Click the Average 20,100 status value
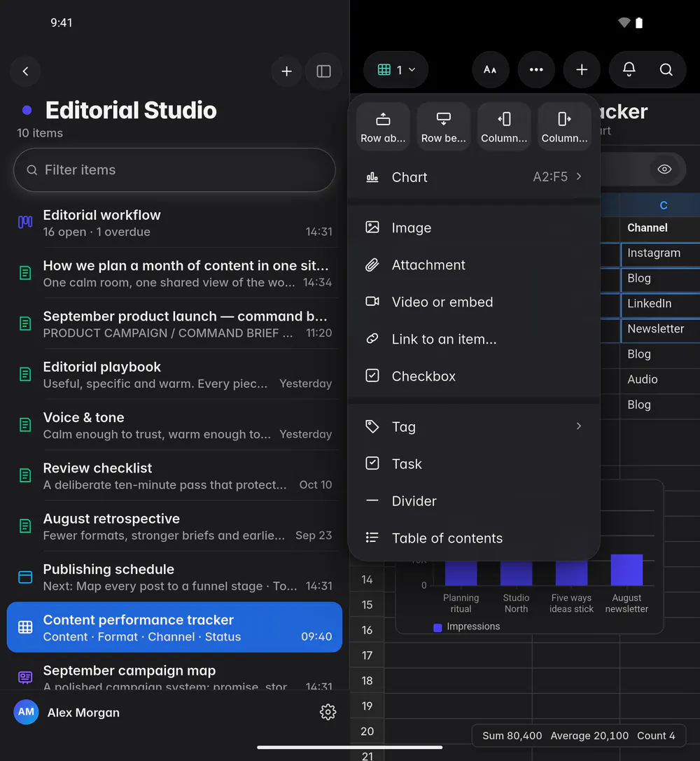This screenshot has height=761, width=700. [x=589, y=736]
